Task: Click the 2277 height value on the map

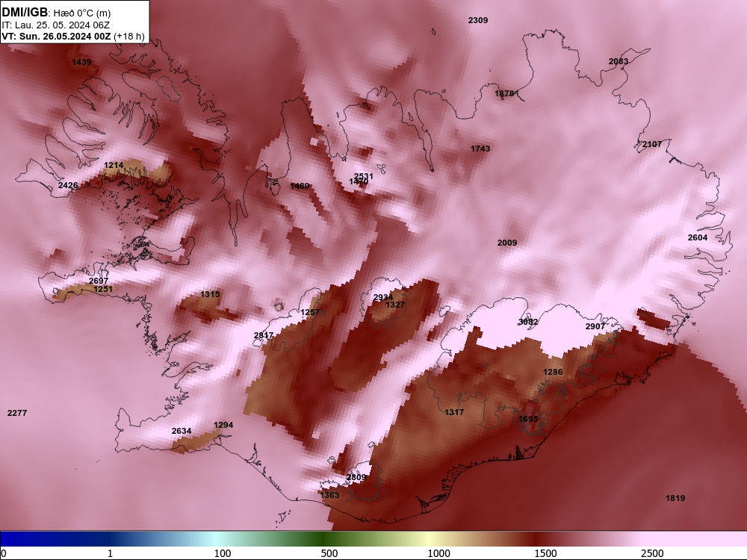Action: (x=17, y=413)
